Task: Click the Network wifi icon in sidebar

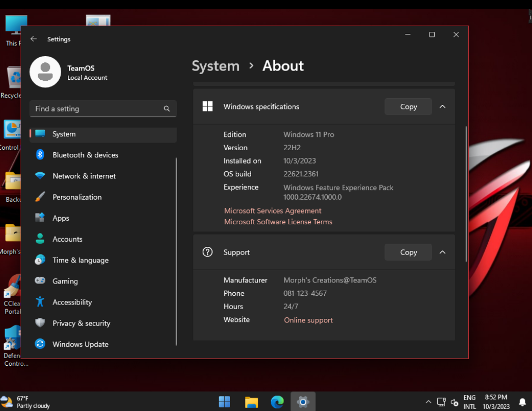Action: point(40,175)
